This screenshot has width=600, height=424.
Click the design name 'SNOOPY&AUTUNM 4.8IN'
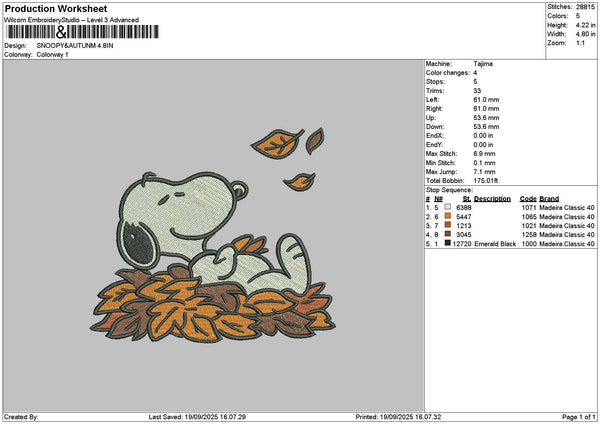coord(75,46)
